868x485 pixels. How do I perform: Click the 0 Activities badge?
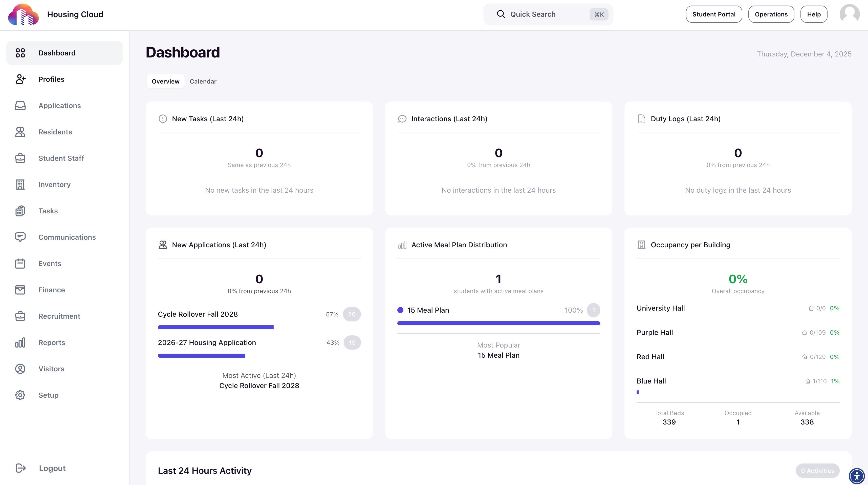click(x=817, y=471)
